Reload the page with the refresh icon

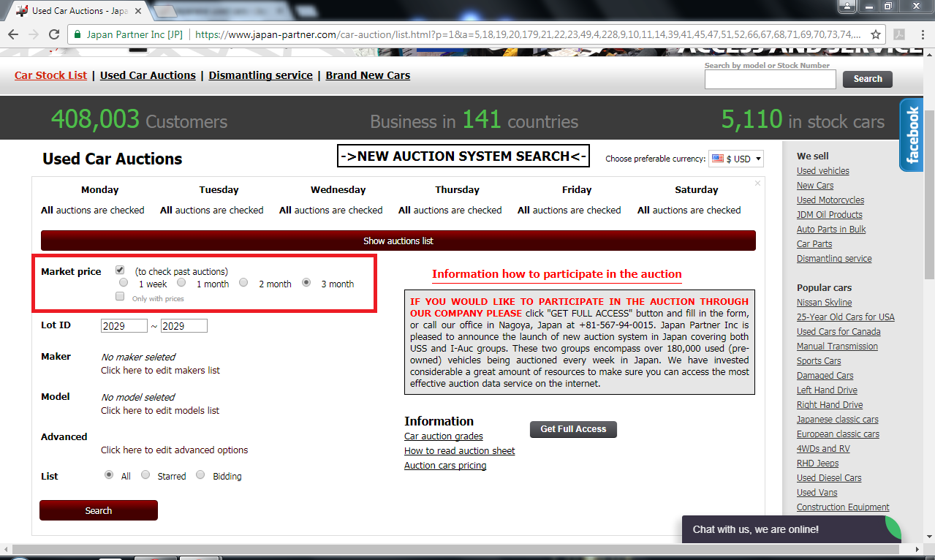tap(54, 34)
